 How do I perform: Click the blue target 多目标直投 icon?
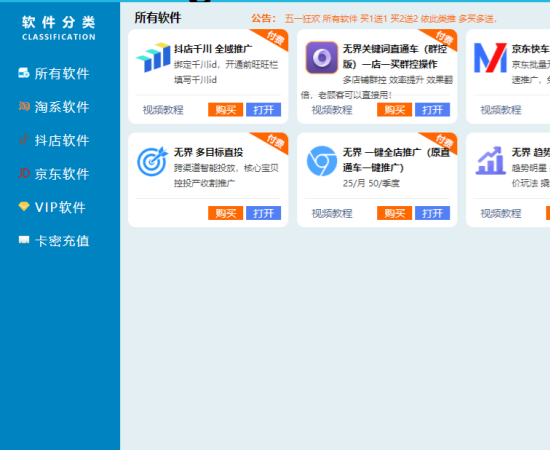pos(153,161)
